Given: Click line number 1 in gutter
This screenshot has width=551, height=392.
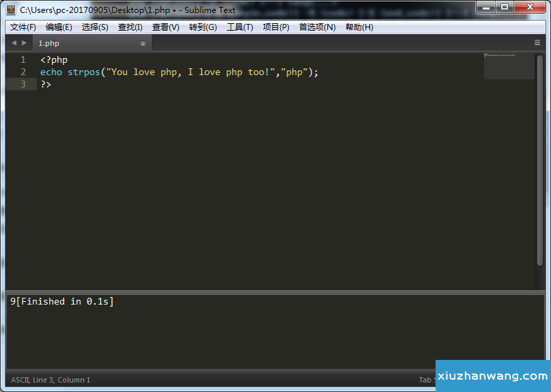Looking at the screenshot, I should tap(23, 60).
